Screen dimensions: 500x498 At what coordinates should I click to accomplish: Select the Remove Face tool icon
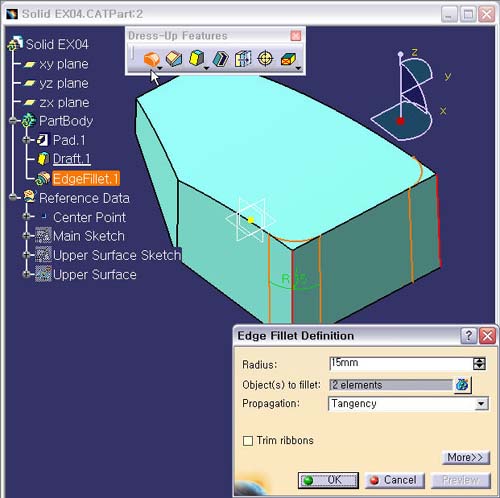click(288, 59)
